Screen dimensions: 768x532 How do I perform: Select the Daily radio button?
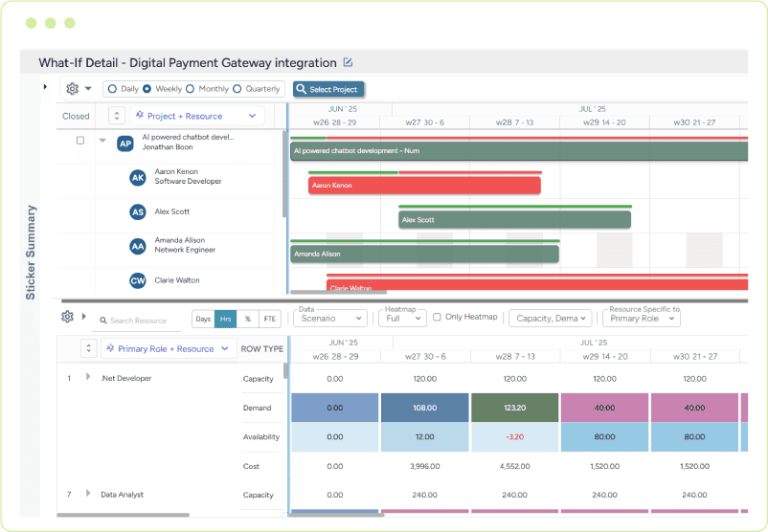click(112, 89)
